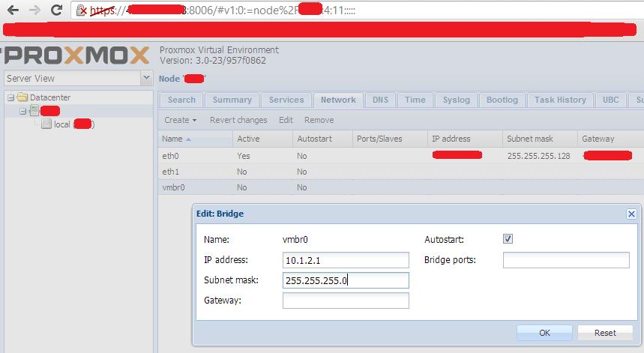The image size is (644, 353).
Task: Click the Gateway input field
Action: click(346, 301)
